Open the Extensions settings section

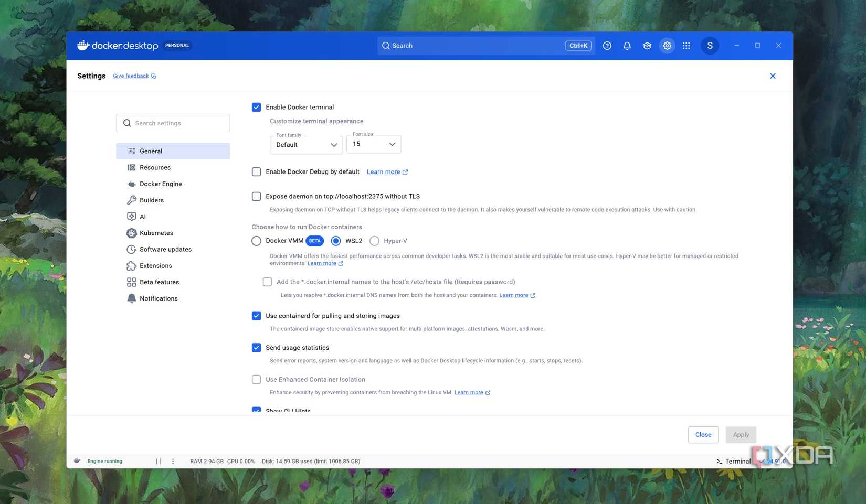[173, 266]
